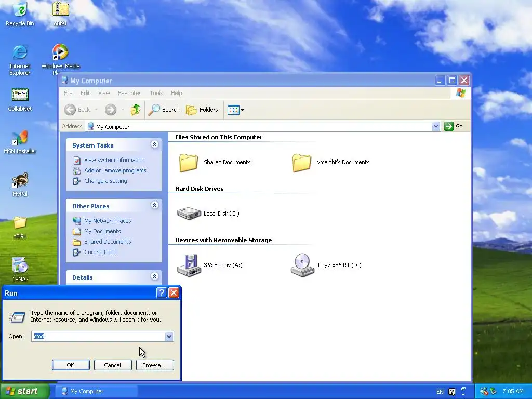The height and width of the screenshot is (399, 532).
Task: Click Add or remove programs link
Action: (x=115, y=170)
